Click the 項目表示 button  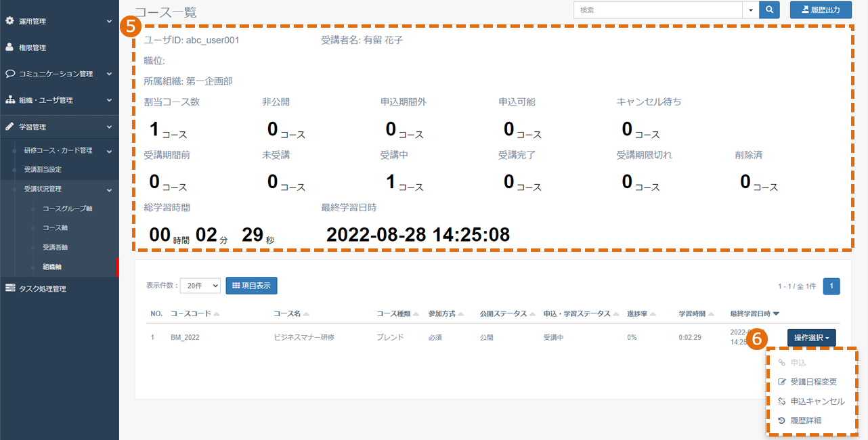point(251,286)
